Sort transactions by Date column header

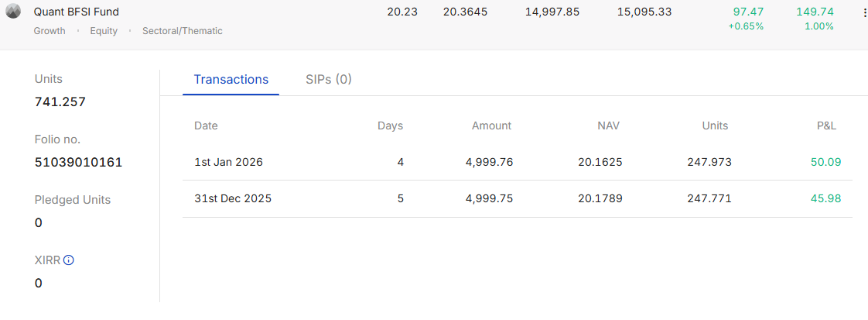pyautogui.click(x=206, y=126)
